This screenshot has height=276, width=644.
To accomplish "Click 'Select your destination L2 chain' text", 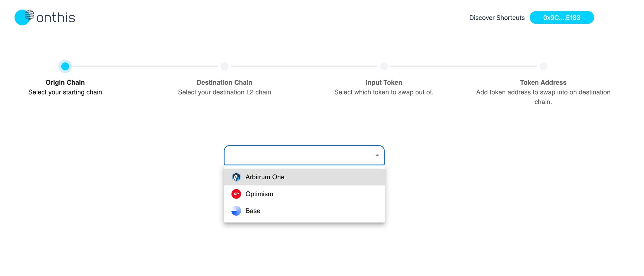I will (224, 92).
